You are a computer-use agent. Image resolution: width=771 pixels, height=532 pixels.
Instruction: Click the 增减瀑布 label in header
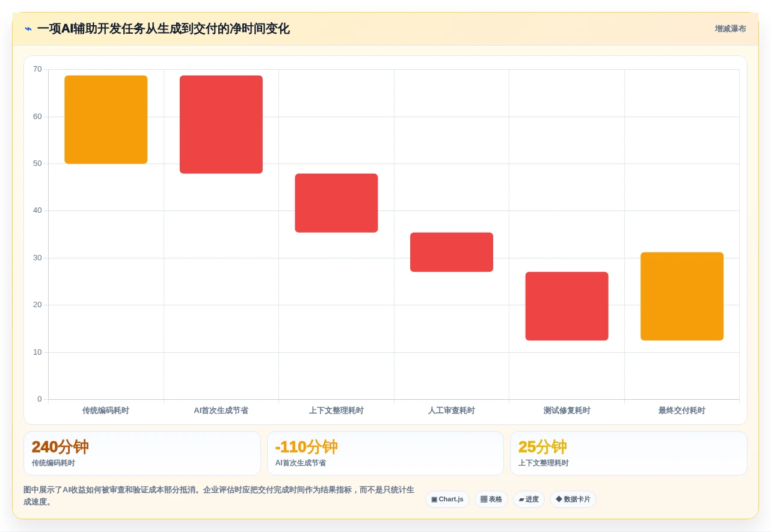pos(730,29)
